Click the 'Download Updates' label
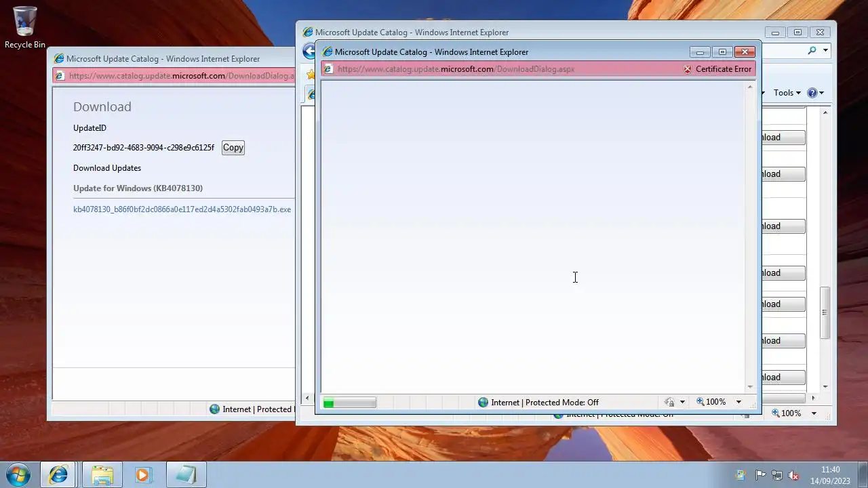Screen dimensions: 868x488 click(x=107, y=168)
